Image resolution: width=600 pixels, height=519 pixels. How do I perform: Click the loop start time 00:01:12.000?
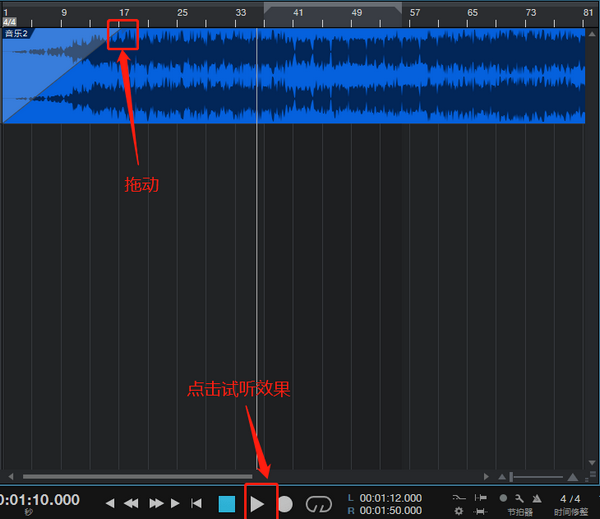click(391, 498)
